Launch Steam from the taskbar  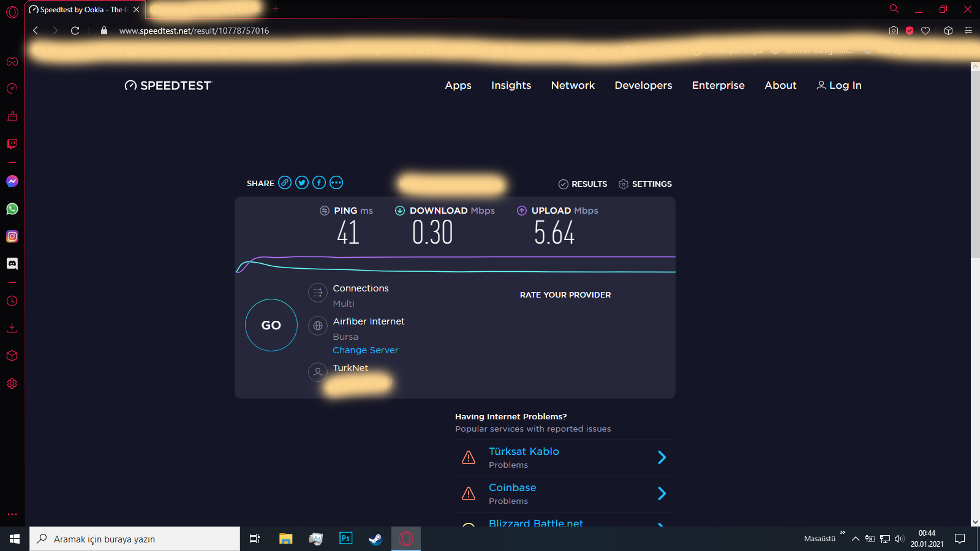(375, 539)
